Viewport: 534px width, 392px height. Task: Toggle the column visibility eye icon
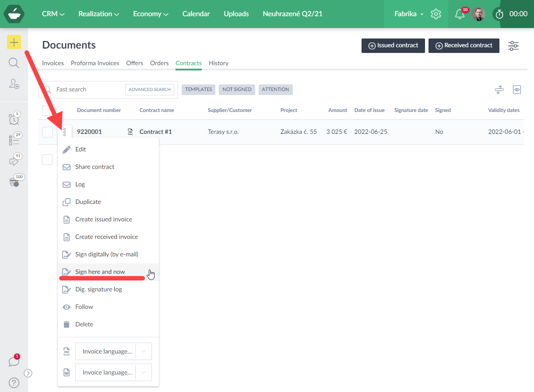coord(517,90)
